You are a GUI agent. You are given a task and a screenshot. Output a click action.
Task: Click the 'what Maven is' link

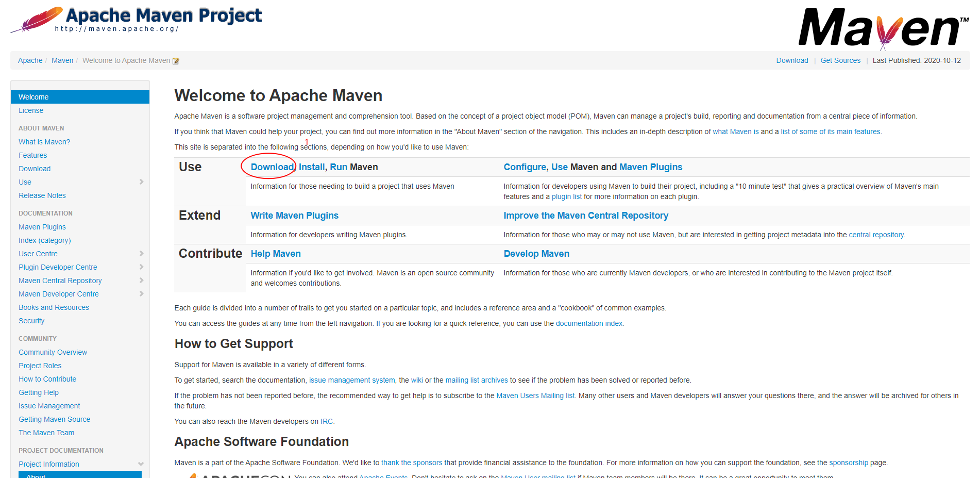click(736, 131)
